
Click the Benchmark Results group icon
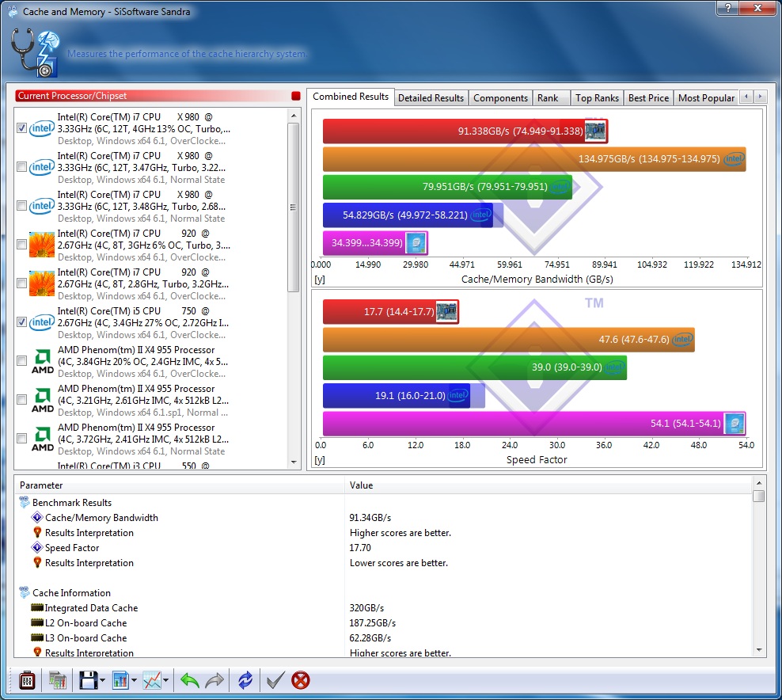click(24, 502)
